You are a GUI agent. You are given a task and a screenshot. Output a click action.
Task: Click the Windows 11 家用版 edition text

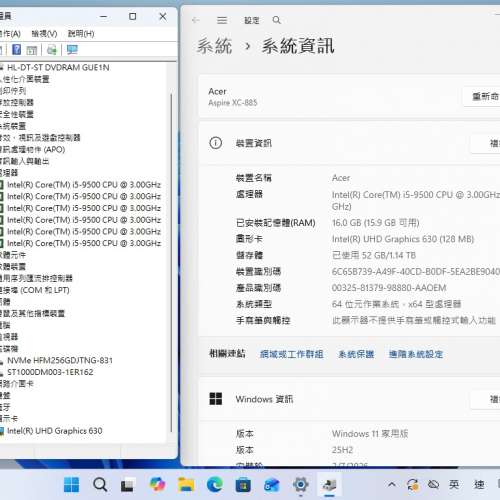(370, 434)
